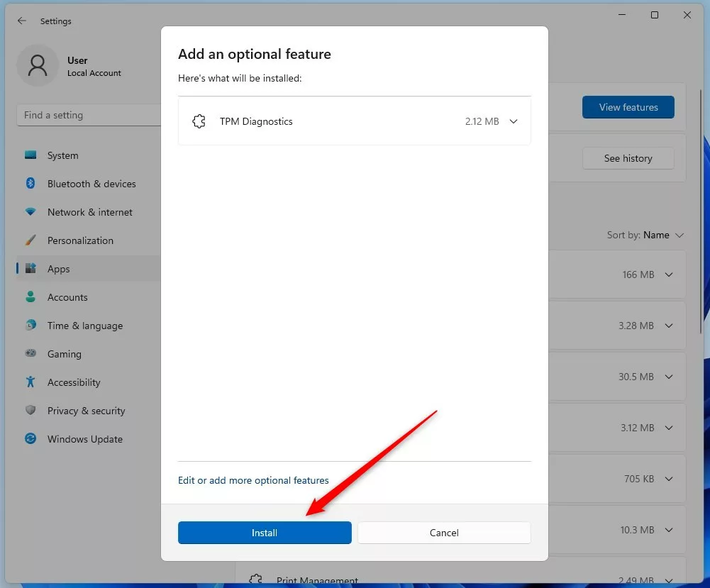710x588 pixels.
Task: Click the View features button
Action: (628, 107)
